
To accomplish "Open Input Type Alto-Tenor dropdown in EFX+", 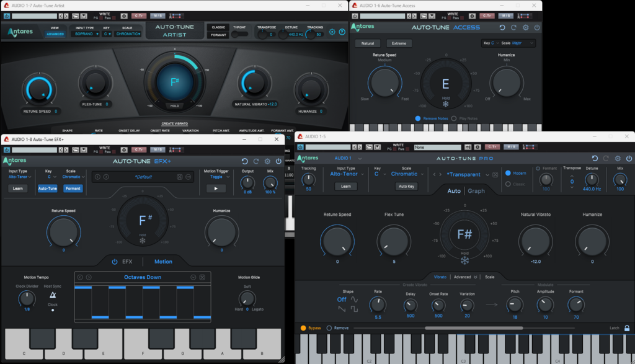I will click(20, 177).
